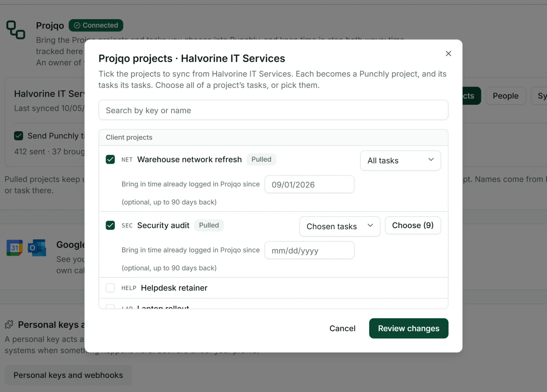Click Review changes button

409,328
